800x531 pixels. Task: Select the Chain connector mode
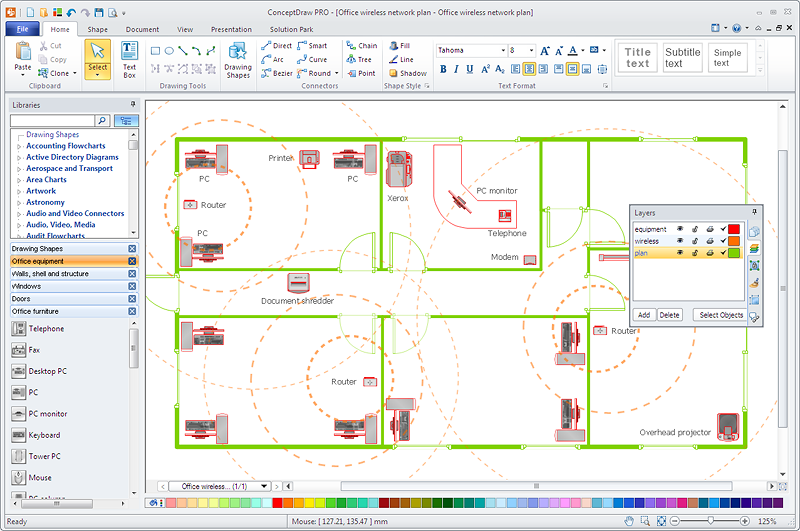point(361,45)
